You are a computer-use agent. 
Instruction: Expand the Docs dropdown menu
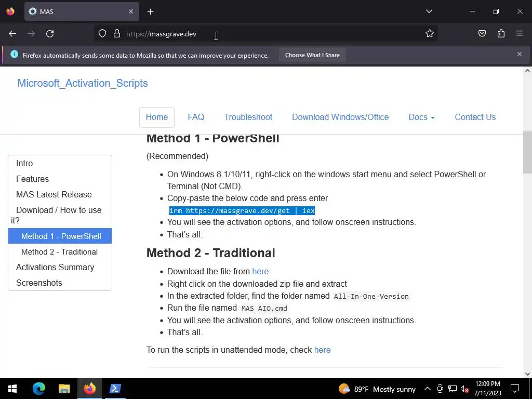point(421,117)
